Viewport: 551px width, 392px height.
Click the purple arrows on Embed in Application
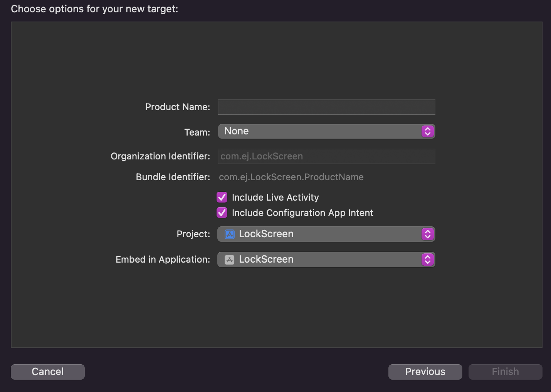pyautogui.click(x=427, y=260)
